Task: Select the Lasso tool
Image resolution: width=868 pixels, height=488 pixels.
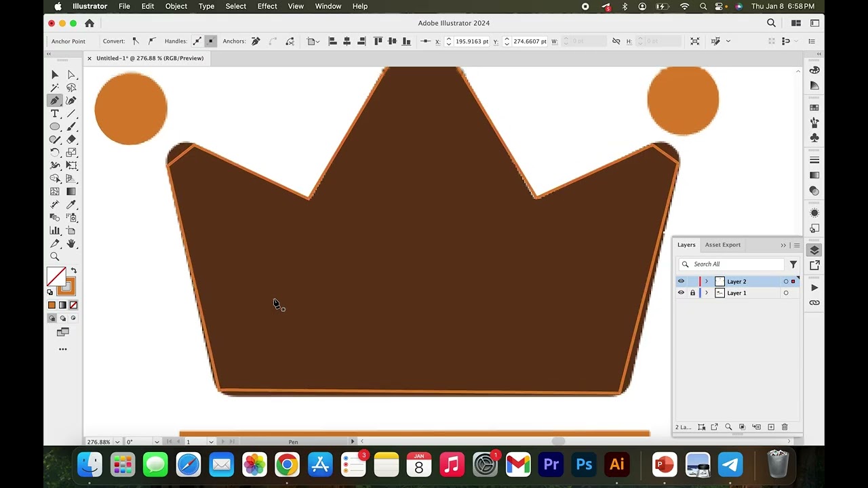Action: coord(71,87)
